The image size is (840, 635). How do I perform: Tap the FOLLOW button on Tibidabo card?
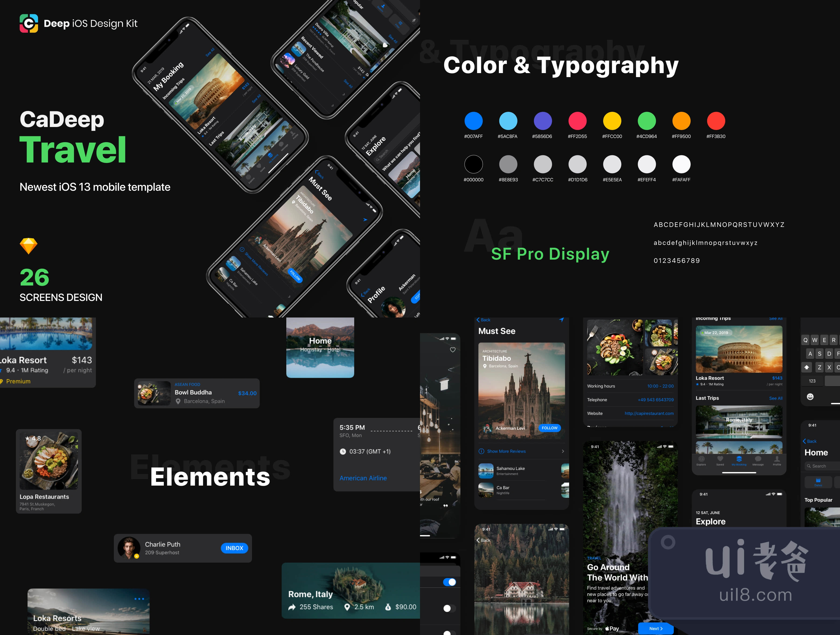tap(549, 428)
